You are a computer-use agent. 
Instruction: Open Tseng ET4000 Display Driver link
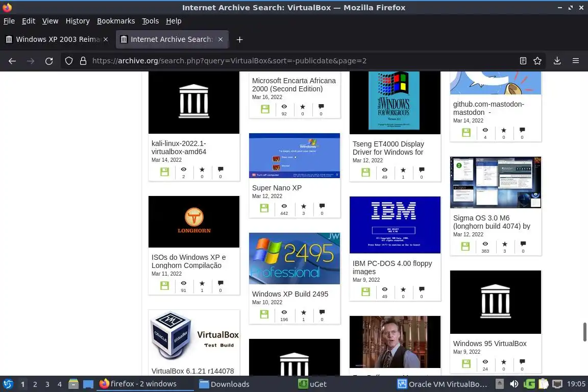388,148
